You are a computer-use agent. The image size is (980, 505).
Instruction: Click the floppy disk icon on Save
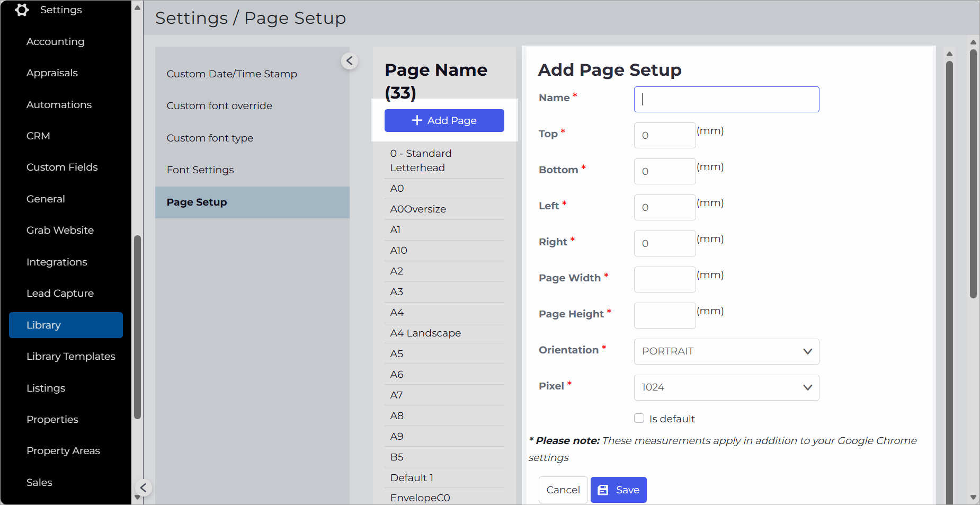click(x=603, y=490)
